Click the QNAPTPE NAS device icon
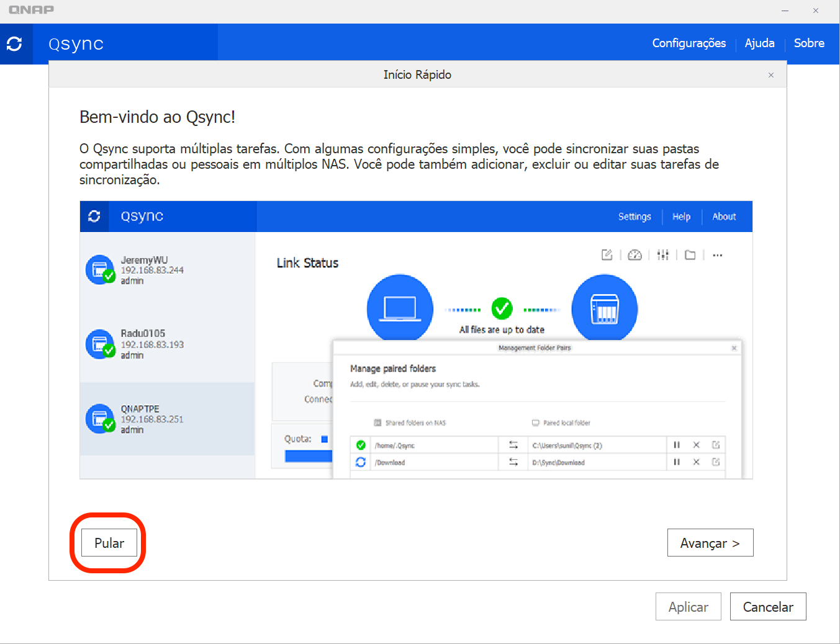Viewport: 840px width, 644px height. [x=100, y=418]
